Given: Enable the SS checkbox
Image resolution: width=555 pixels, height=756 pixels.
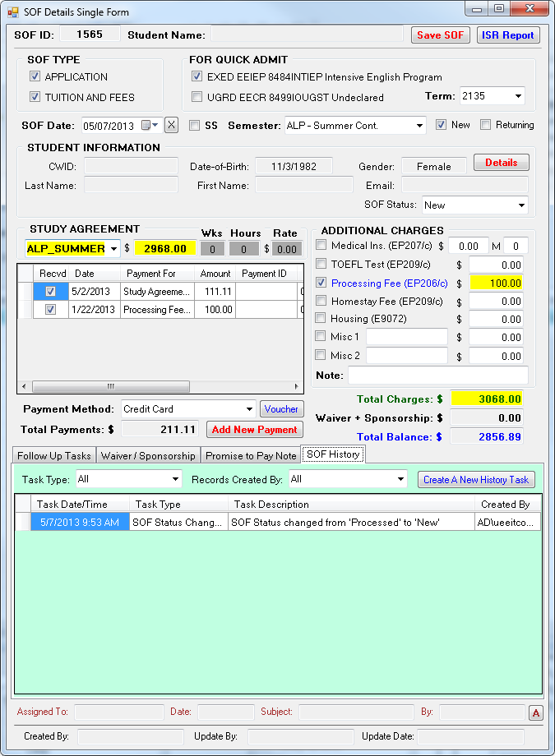Looking at the screenshot, I should tap(195, 126).
